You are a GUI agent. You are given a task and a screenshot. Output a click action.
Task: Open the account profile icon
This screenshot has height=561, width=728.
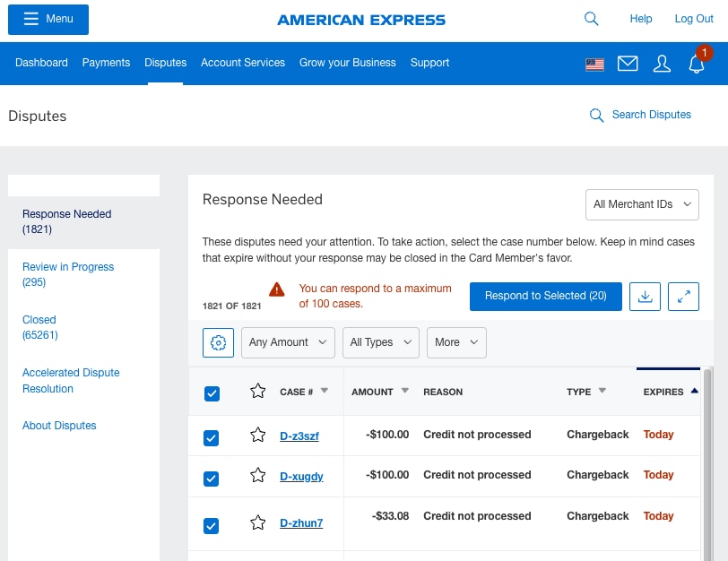(662, 63)
